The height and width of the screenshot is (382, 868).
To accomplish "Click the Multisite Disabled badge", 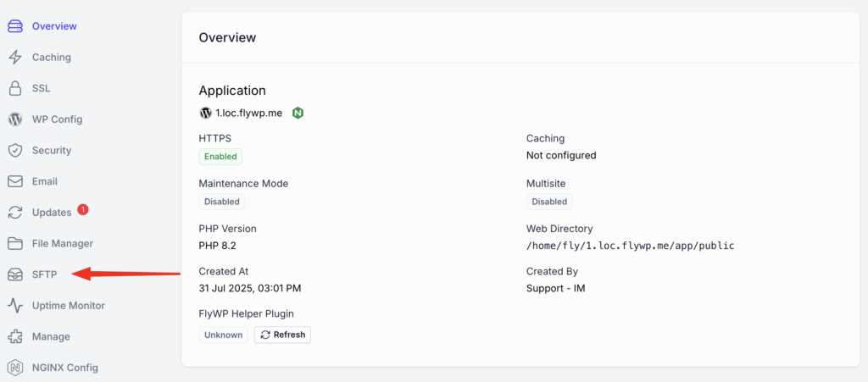I will tap(549, 202).
